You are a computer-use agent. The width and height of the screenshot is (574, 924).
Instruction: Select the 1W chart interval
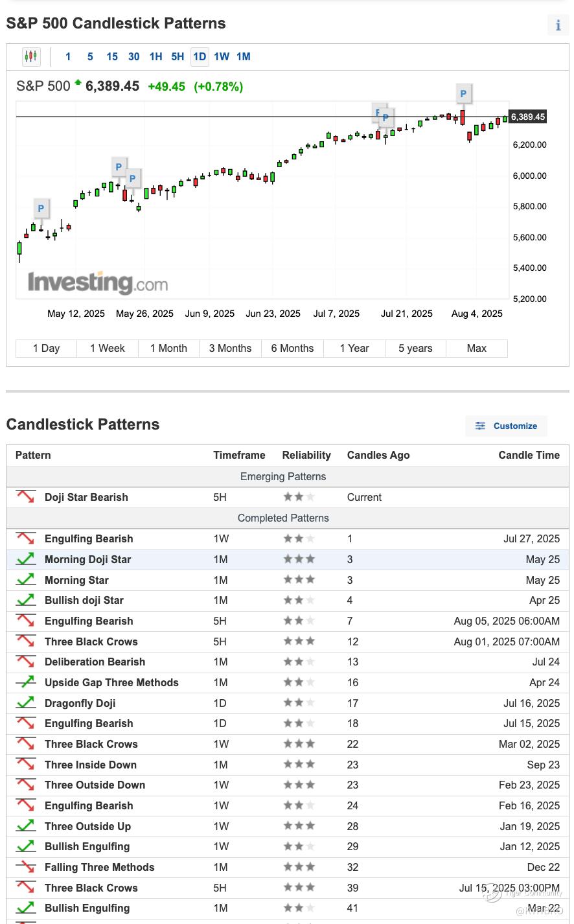[x=222, y=57]
